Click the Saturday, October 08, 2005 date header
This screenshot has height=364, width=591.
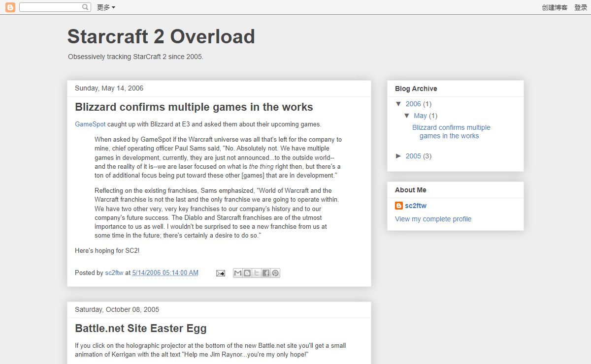pyautogui.click(x=117, y=309)
